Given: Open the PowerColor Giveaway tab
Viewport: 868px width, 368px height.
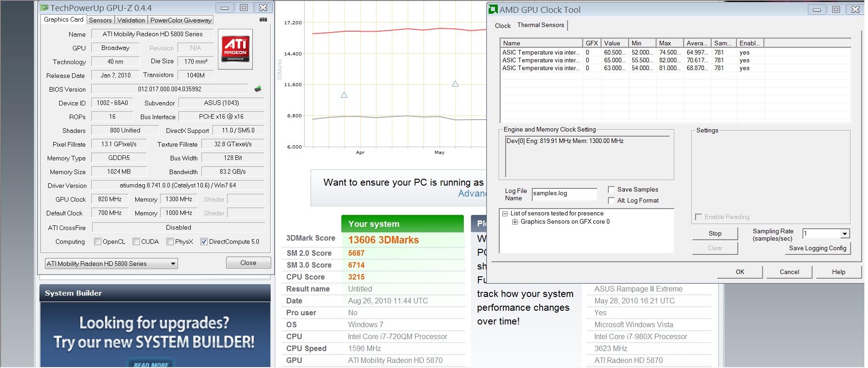Looking at the screenshot, I should coord(181,20).
